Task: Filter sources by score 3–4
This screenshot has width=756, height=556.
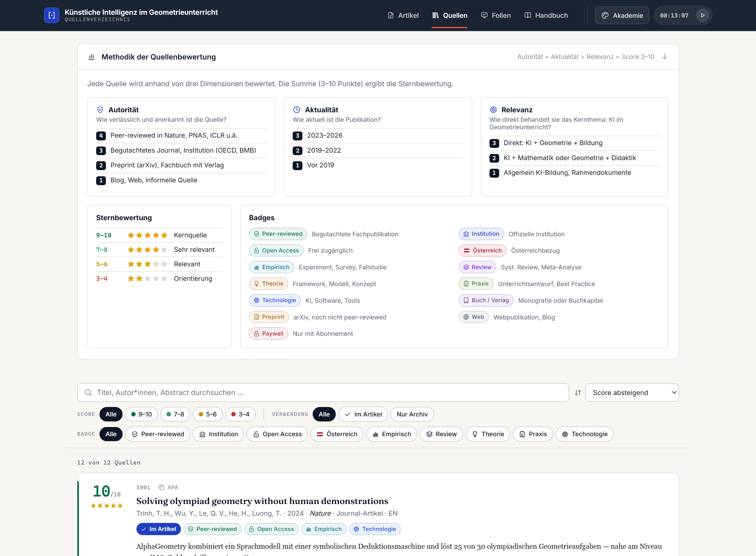Action: tap(240, 414)
